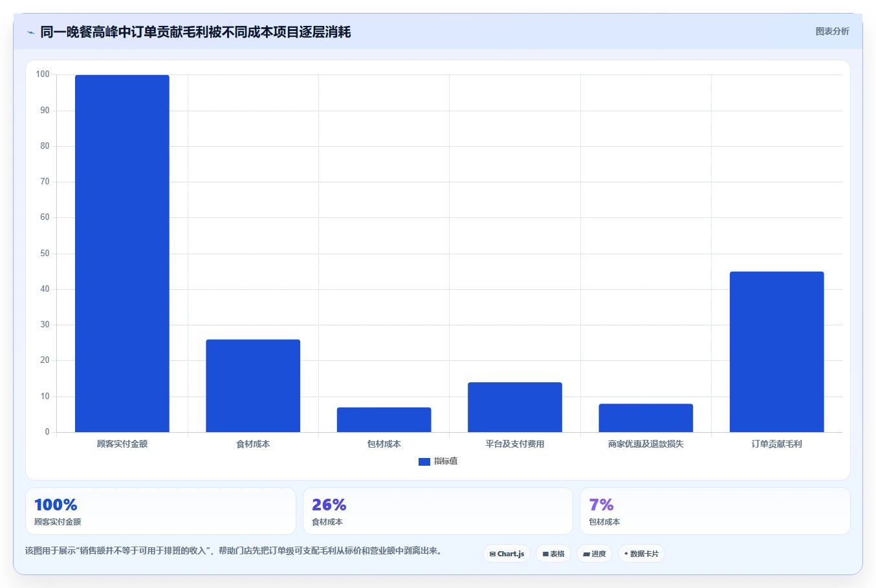This screenshot has width=876, height=588.
Task: Click the 商家优惠及退款损失 axis label
Action: 646,444
